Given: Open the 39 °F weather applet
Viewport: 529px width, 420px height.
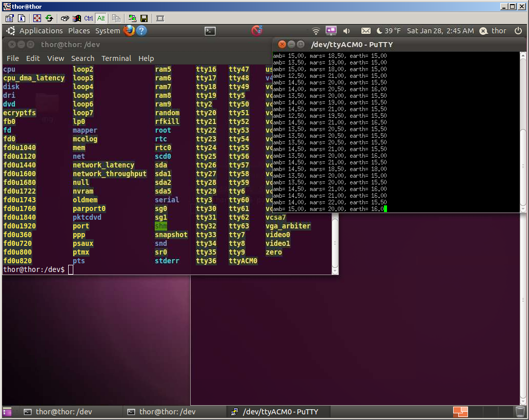Looking at the screenshot, I should [389, 31].
